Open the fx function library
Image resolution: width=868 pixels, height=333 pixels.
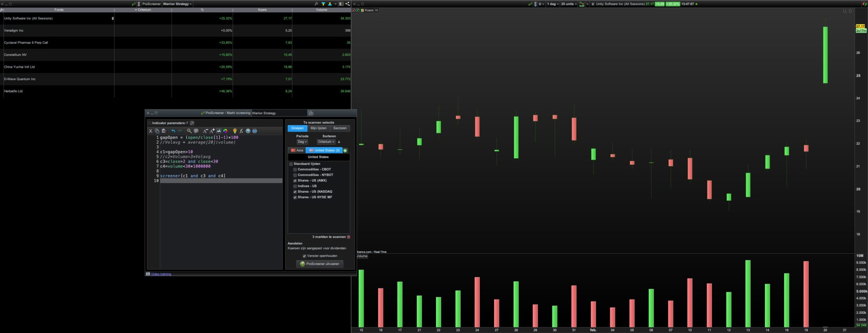(x=241, y=131)
